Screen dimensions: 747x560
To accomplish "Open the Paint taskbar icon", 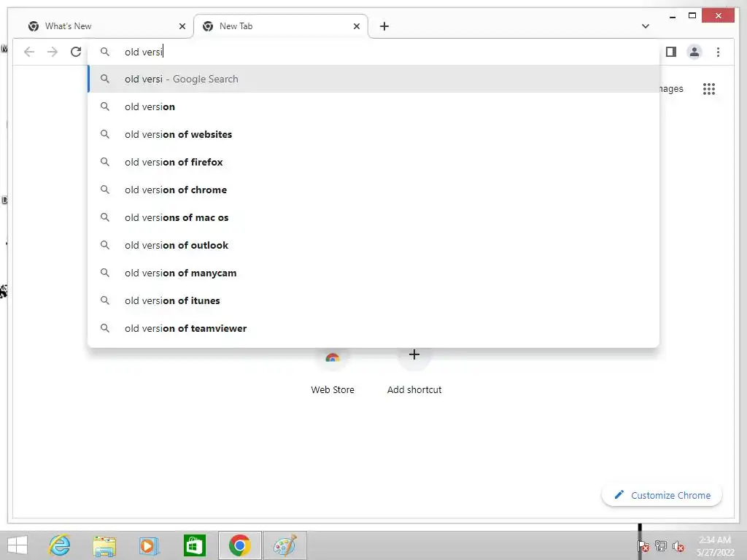I will pos(285,545).
